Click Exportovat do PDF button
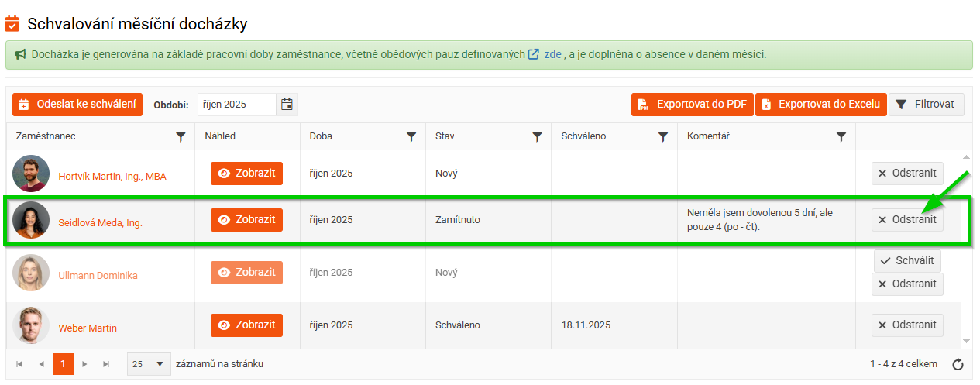980x385 pixels. point(693,105)
